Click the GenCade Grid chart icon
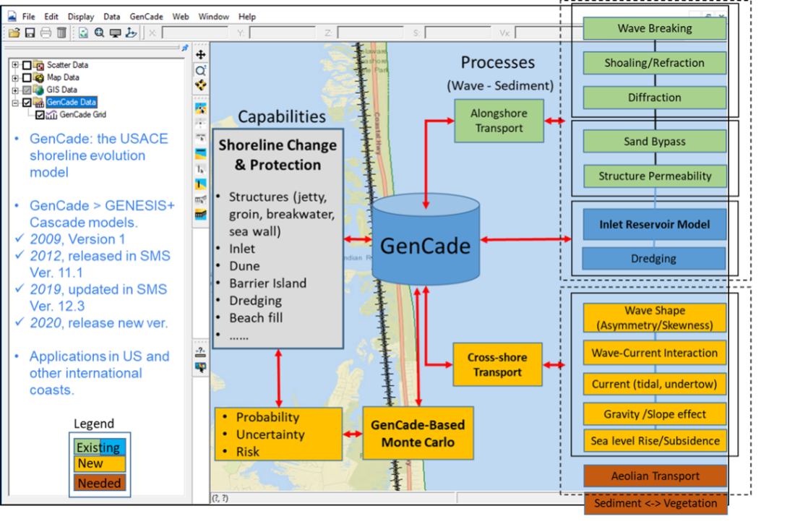This screenshot has height=532, width=795. (x=52, y=115)
